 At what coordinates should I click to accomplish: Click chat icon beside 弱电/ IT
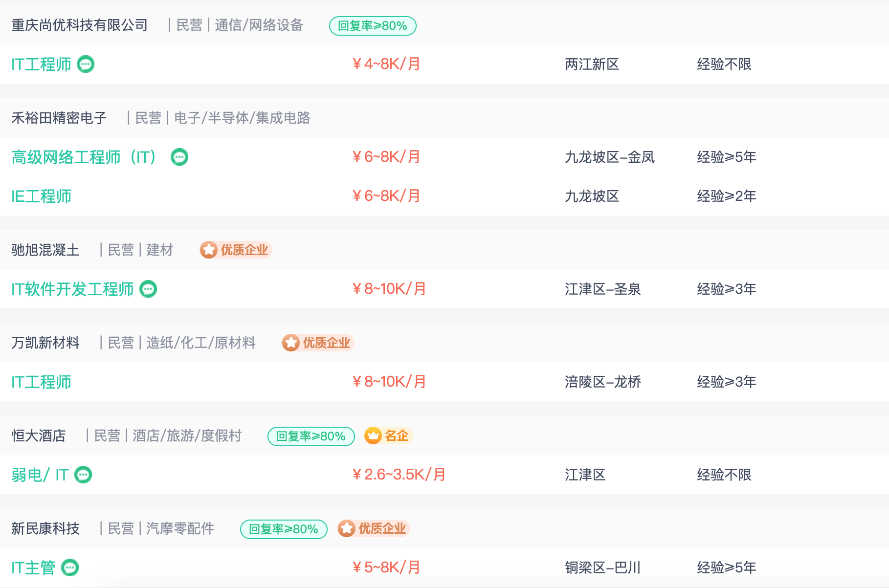[83, 475]
